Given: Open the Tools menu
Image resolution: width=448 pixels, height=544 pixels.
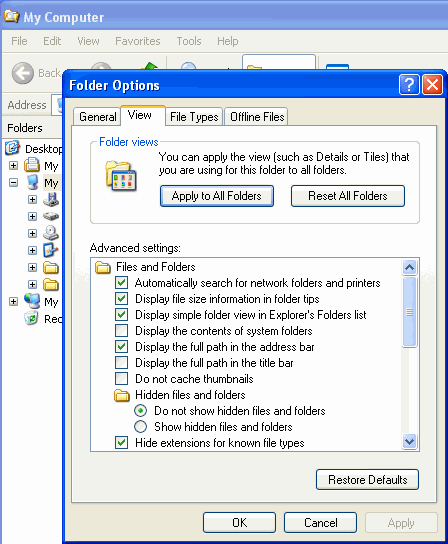Looking at the screenshot, I should [189, 41].
